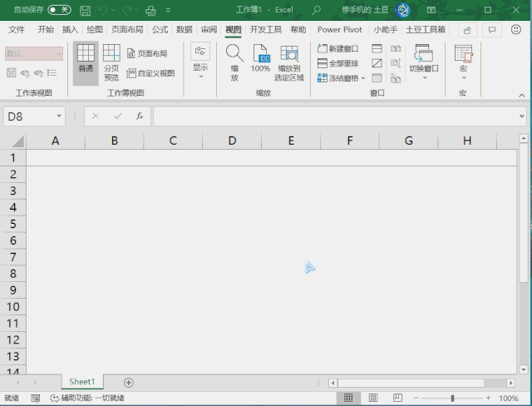Screen dimensions: 532x406
Task: Open the Formulas (公式) tab
Action: tap(160, 30)
